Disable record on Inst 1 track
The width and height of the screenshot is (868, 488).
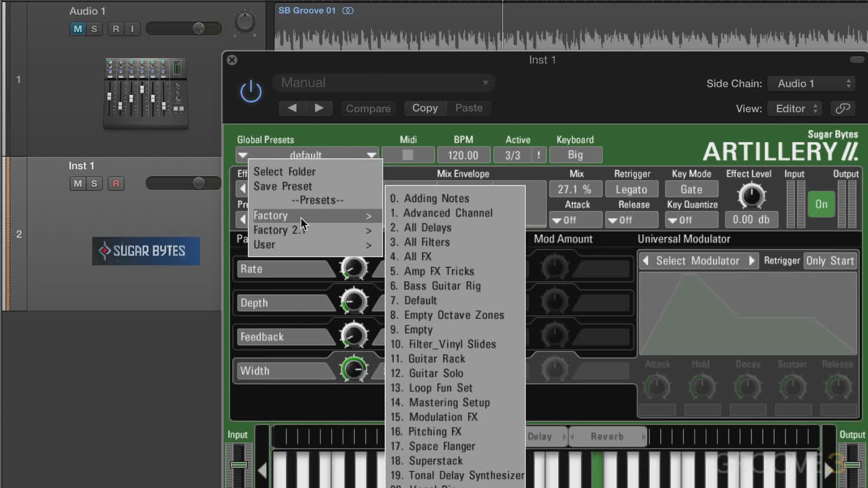pyautogui.click(x=116, y=184)
